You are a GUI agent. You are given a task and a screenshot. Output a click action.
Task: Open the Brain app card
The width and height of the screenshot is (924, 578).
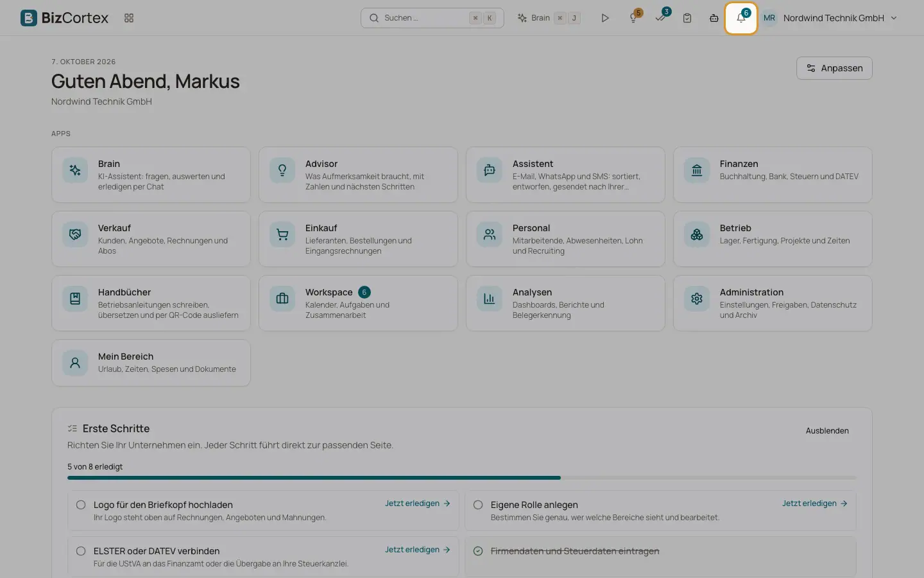pos(151,175)
